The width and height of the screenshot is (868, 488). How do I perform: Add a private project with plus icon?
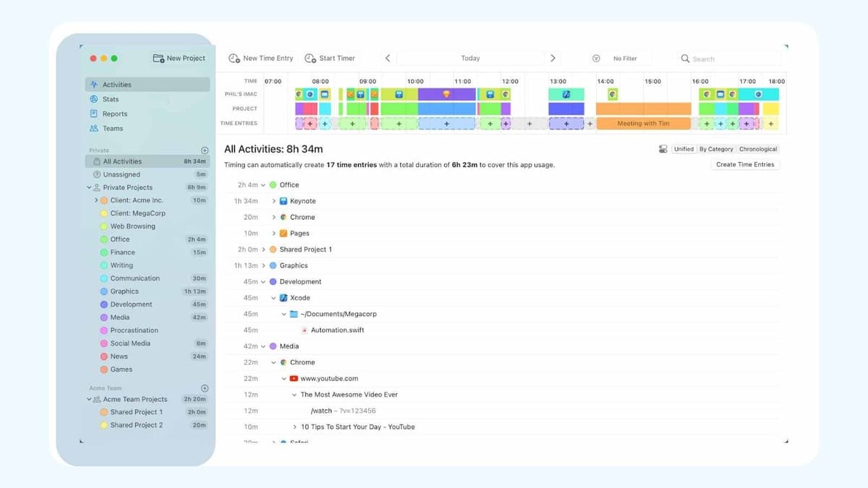[x=205, y=150]
